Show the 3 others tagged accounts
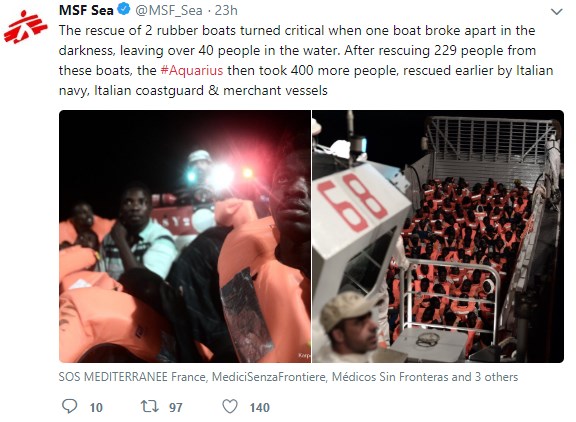576x422 pixels. coord(496,377)
